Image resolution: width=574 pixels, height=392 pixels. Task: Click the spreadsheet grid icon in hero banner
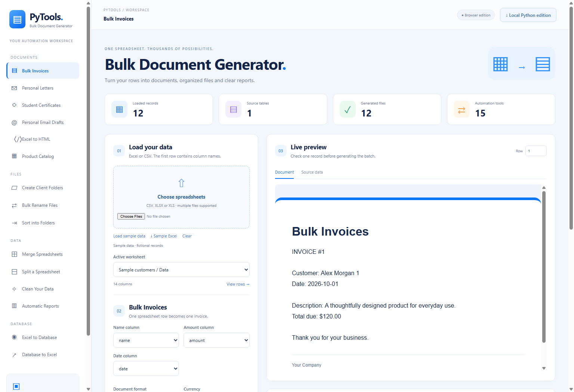(500, 64)
